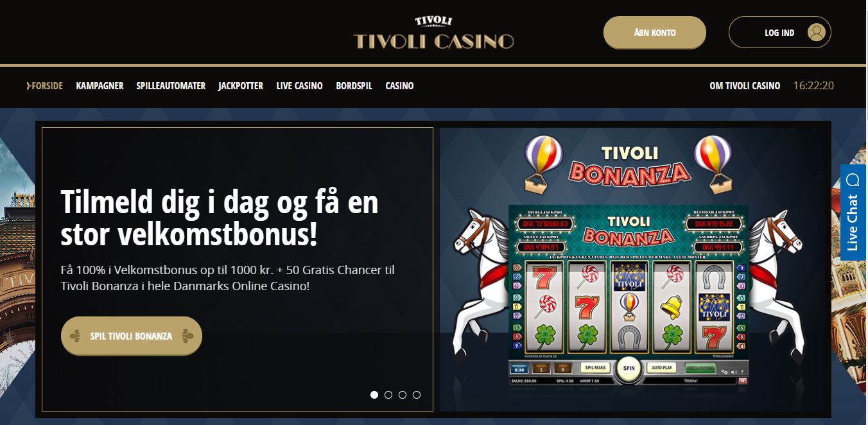
Task: Select the fourth carousel slide dot
Action: 417,395
